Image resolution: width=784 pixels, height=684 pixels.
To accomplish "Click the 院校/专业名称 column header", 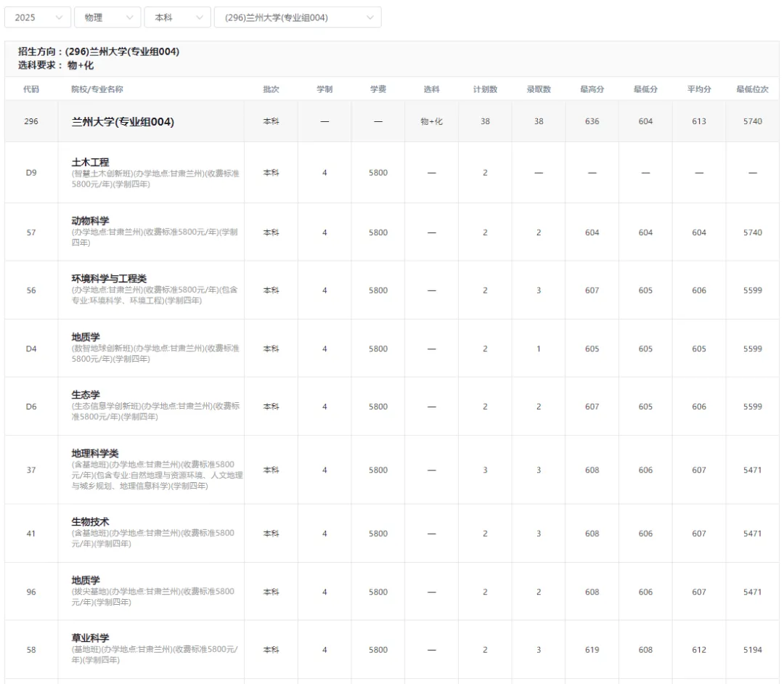I will 97,89.
